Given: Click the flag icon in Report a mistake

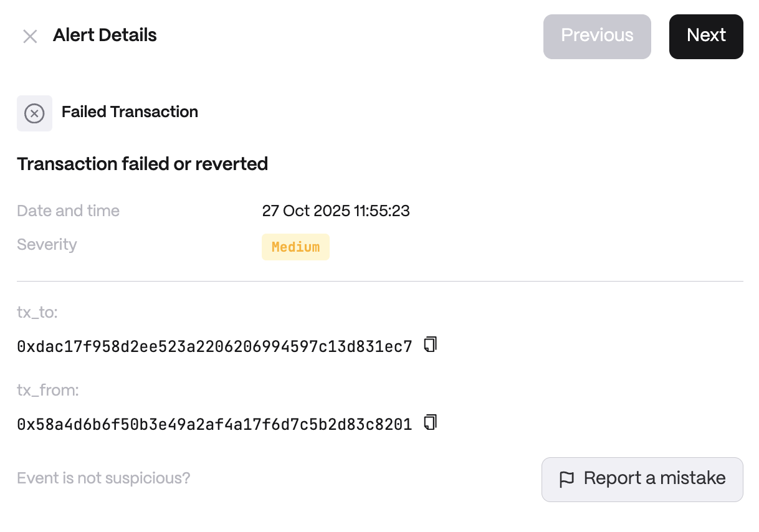Looking at the screenshot, I should click(x=566, y=480).
